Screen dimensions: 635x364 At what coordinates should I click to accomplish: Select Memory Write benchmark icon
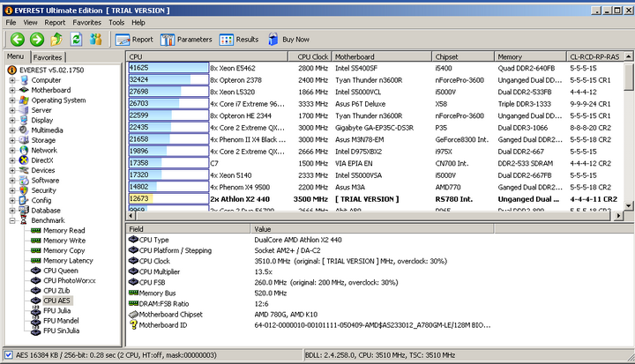(36, 241)
